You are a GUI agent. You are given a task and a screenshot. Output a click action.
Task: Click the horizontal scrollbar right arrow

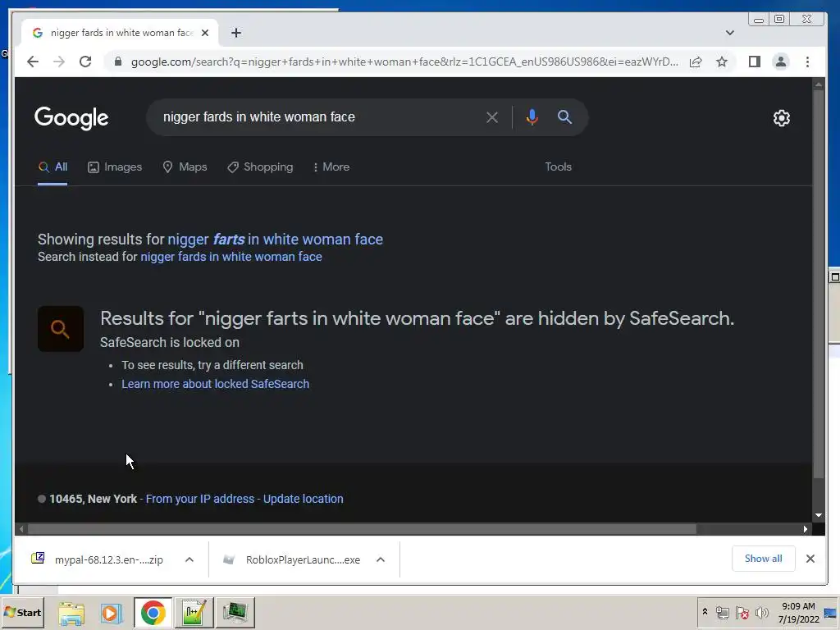pos(806,529)
